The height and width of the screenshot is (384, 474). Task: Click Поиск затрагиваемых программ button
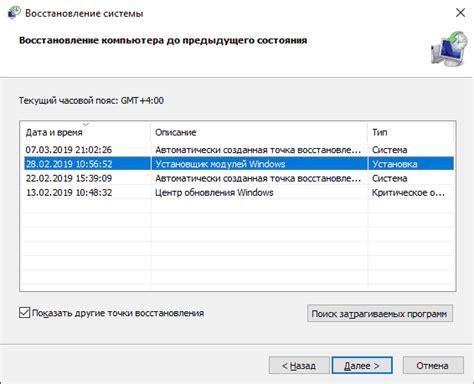[380, 313]
